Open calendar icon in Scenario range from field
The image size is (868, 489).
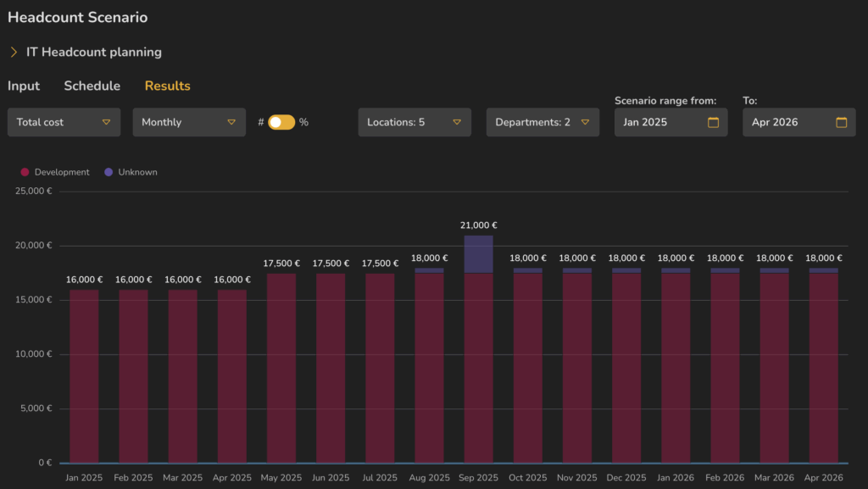click(x=713, y=123)
